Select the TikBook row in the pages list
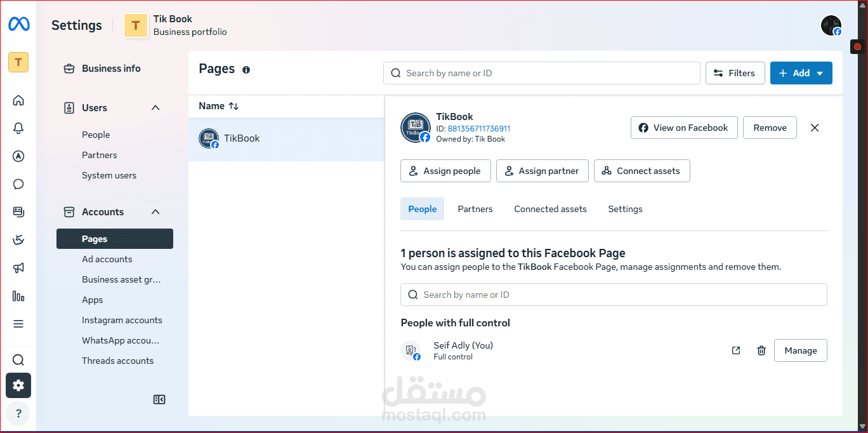The image size is (868, 433). [287, 138]
